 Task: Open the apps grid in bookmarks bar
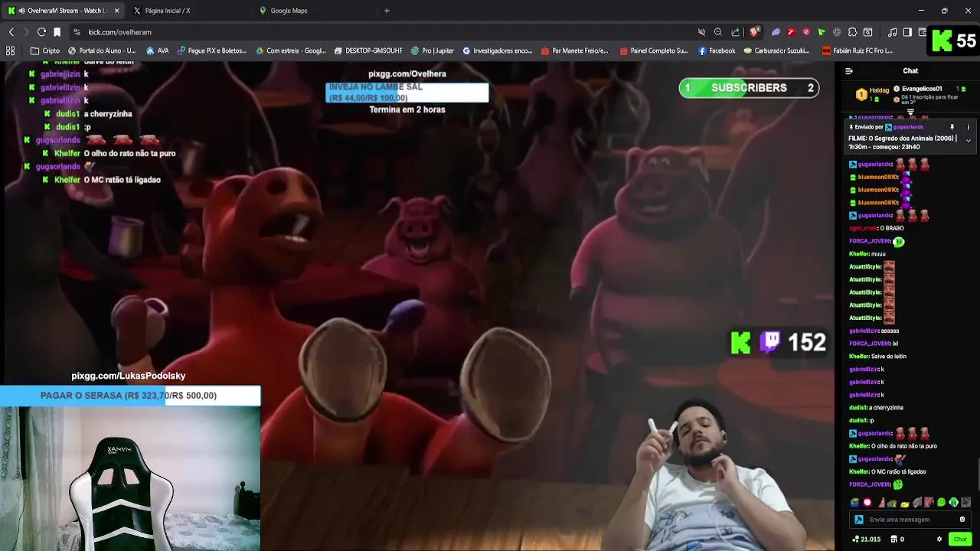tap(11, 51)
